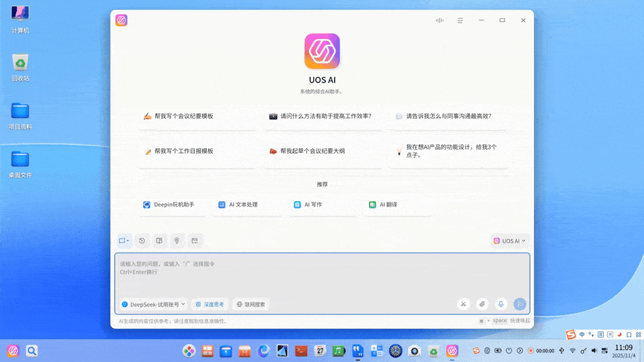This screenshot has width=644, height=362.
Task: Click the Sogou input method tray icon
Action: point(476,351)
